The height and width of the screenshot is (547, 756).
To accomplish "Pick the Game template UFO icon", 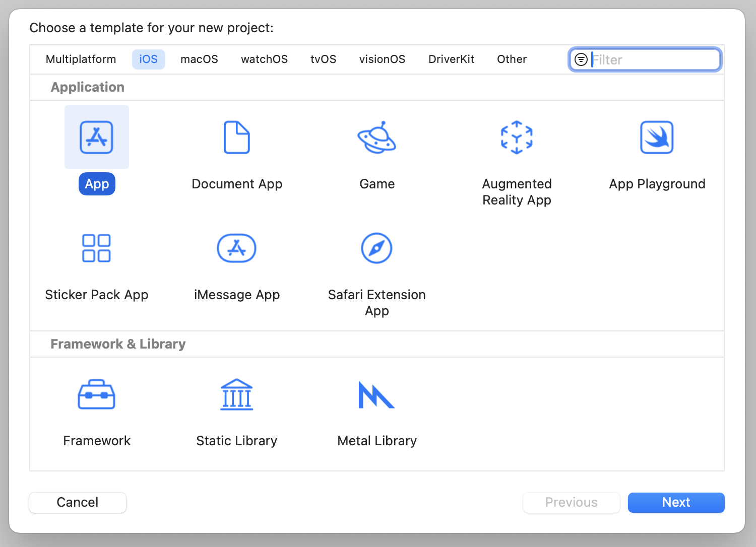I will tap(376, 137).
